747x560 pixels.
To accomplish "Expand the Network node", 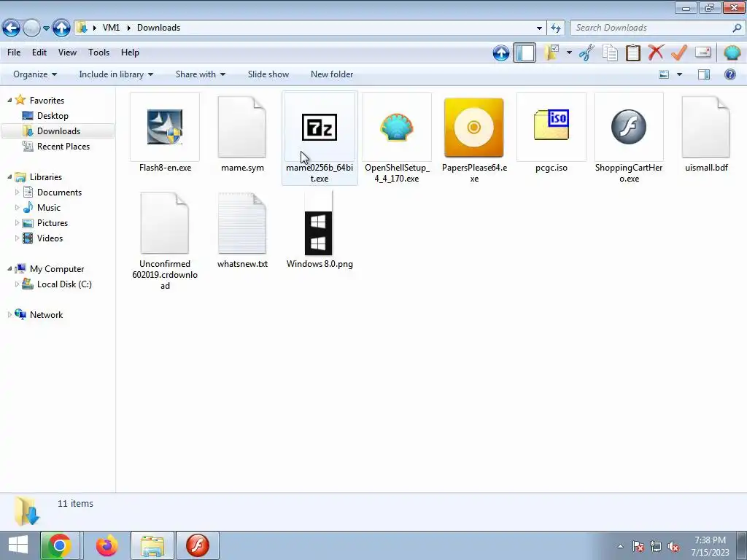I will click(9, 315).
